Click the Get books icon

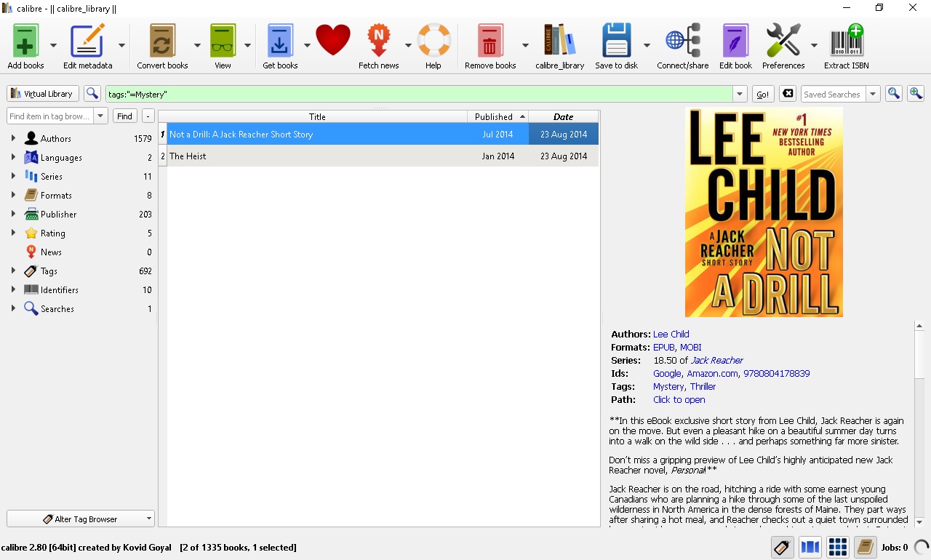tap(280, 41)
